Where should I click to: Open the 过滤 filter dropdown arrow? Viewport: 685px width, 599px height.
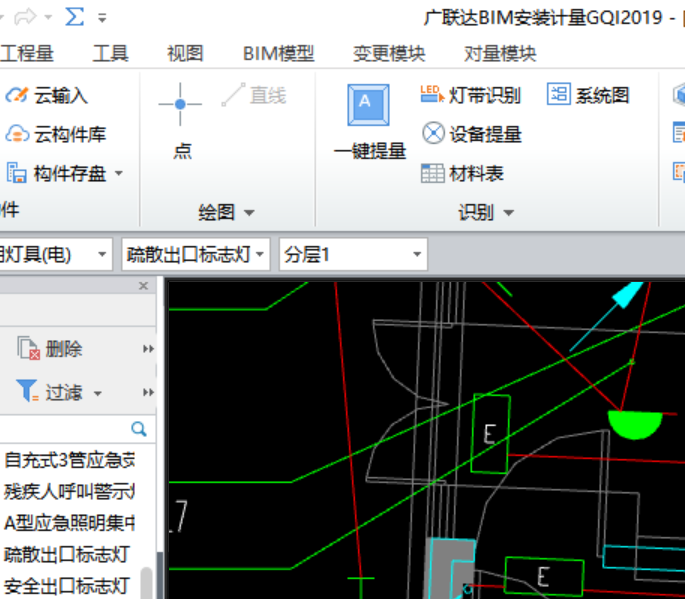point(98,394)
